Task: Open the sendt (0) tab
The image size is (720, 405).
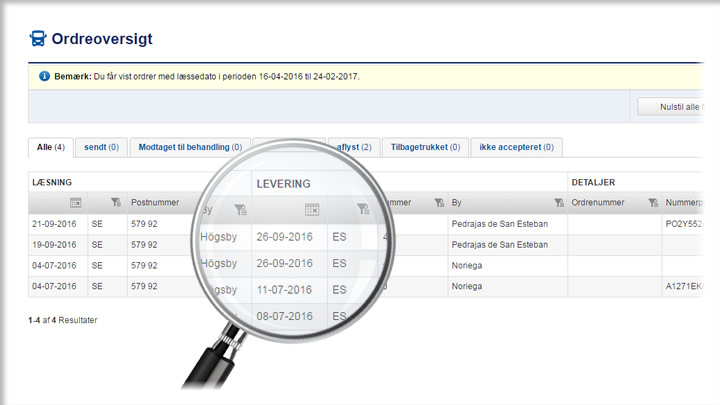Action: pos(101,147)
